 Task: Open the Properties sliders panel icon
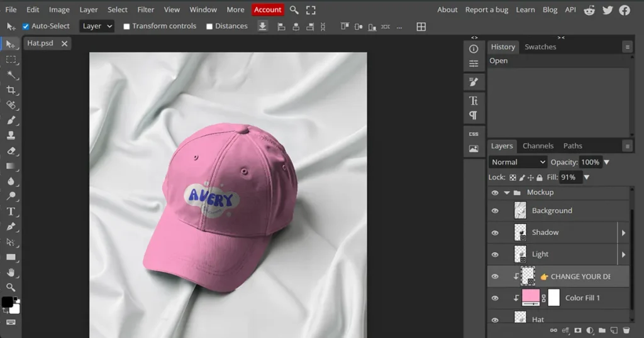click(474, 63)
